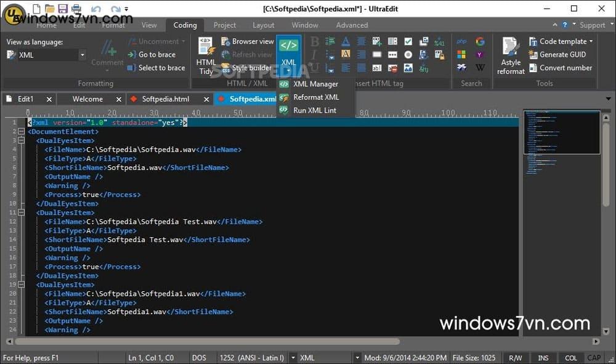
Task: Open the UltraEdit application menu logo
Action: pos(14,15)
